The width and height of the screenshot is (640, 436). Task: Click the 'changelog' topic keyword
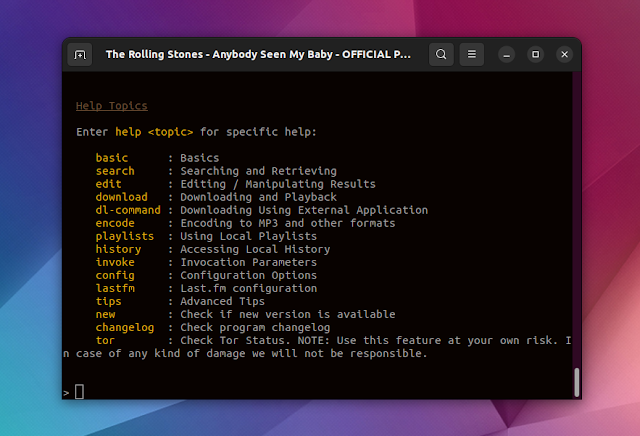pyautogui.click(x=125, y=327)
